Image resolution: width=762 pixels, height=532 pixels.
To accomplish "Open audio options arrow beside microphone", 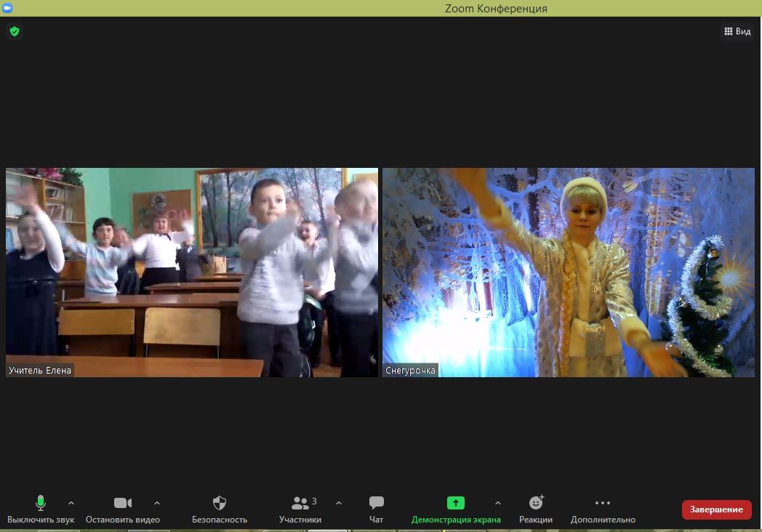I will (x=71, y=504).
